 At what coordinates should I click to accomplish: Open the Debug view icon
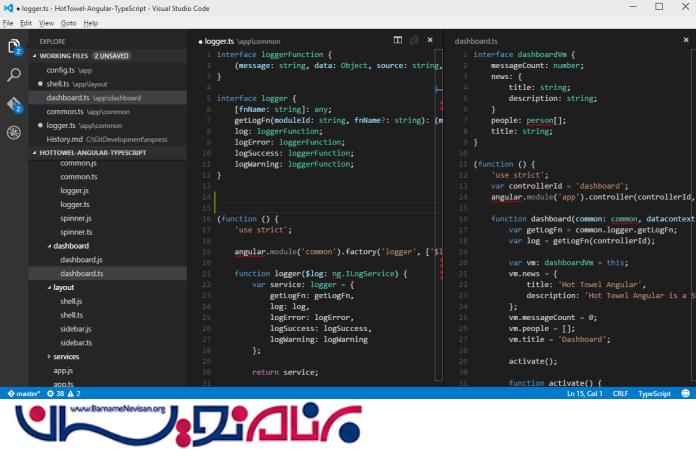click(14, 132)
